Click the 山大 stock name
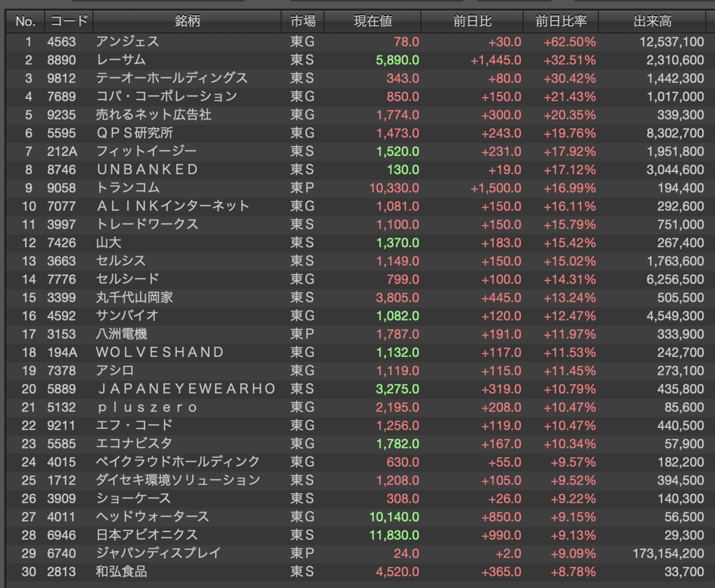 [x=108, y=242]
